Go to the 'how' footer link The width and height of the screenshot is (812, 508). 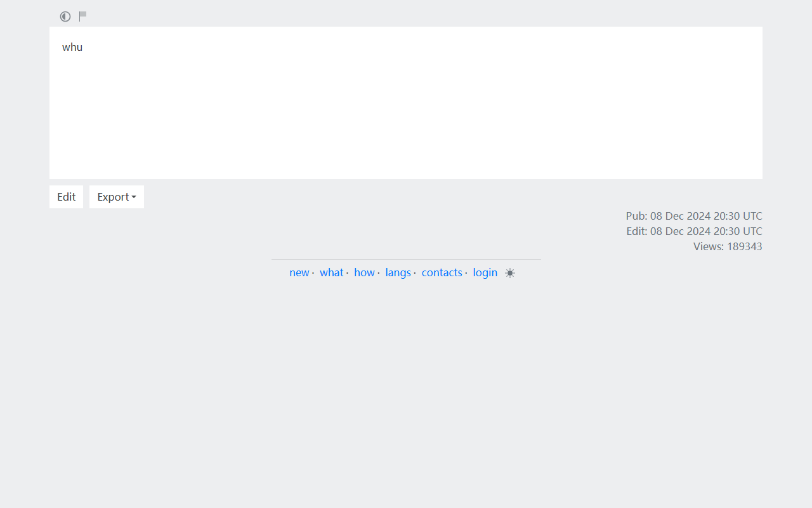coord(364,272)
